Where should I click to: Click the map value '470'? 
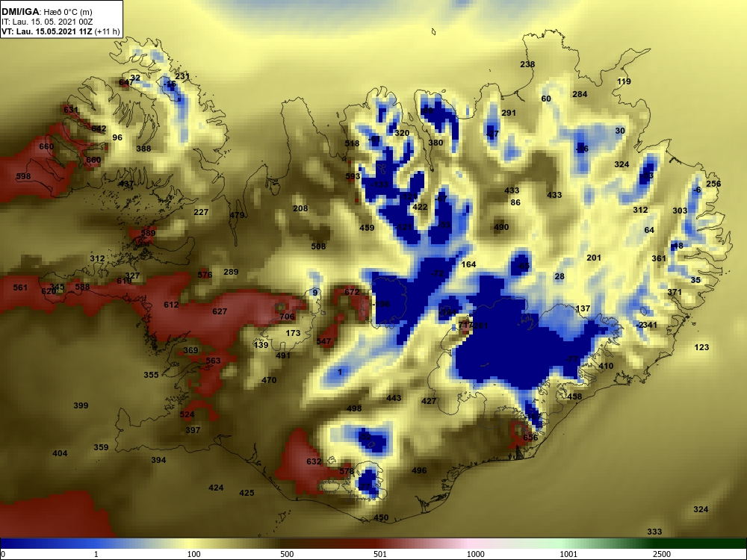coord(269,380)
